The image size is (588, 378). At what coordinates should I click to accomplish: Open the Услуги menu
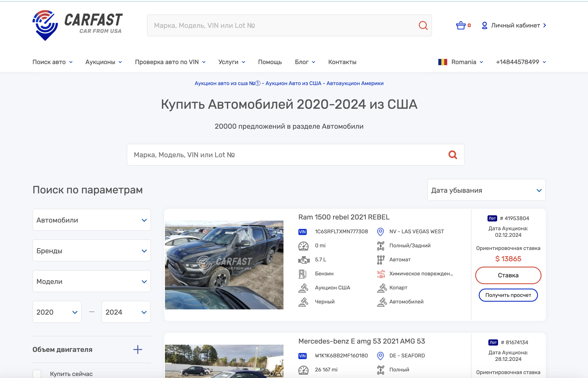point(232,62)
